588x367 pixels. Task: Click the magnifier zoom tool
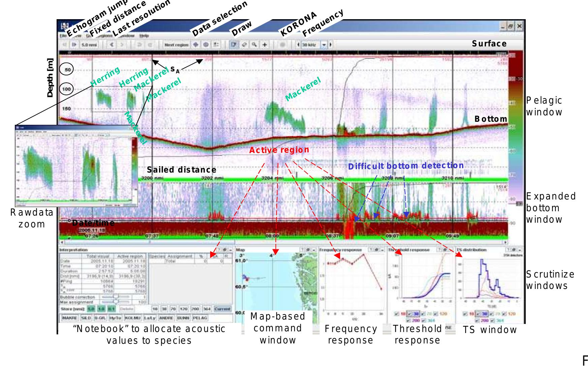coord(255,45)
